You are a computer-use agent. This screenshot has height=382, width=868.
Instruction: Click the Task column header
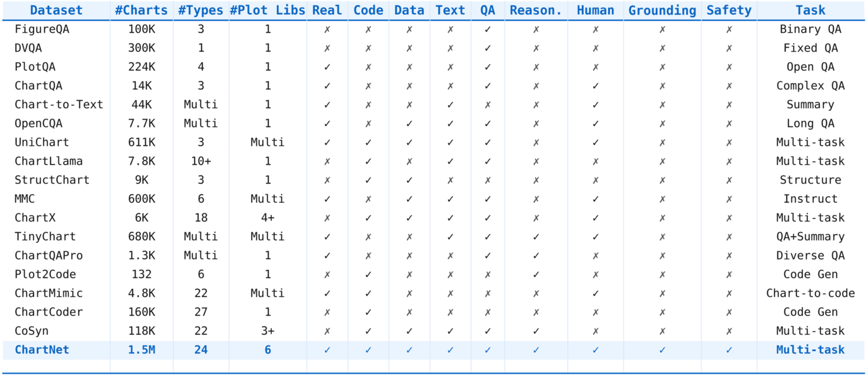tap(810, 10)
